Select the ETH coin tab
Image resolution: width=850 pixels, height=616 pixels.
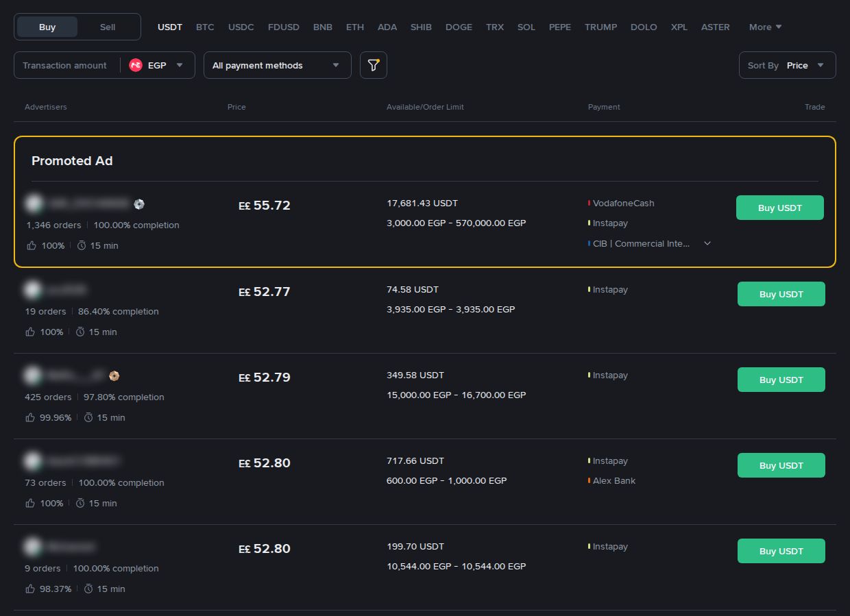coord(355,27)
